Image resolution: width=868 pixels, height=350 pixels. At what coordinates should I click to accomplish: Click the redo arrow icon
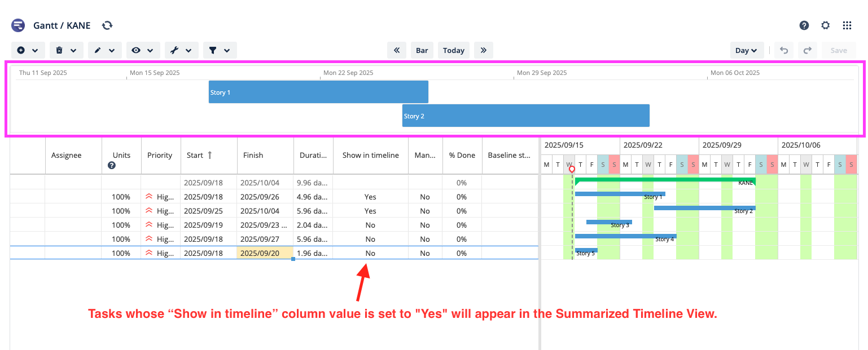808,50
